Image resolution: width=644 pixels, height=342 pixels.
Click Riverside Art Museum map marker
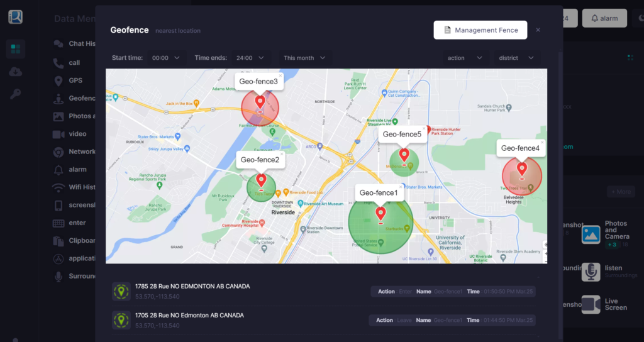[301, 204]
